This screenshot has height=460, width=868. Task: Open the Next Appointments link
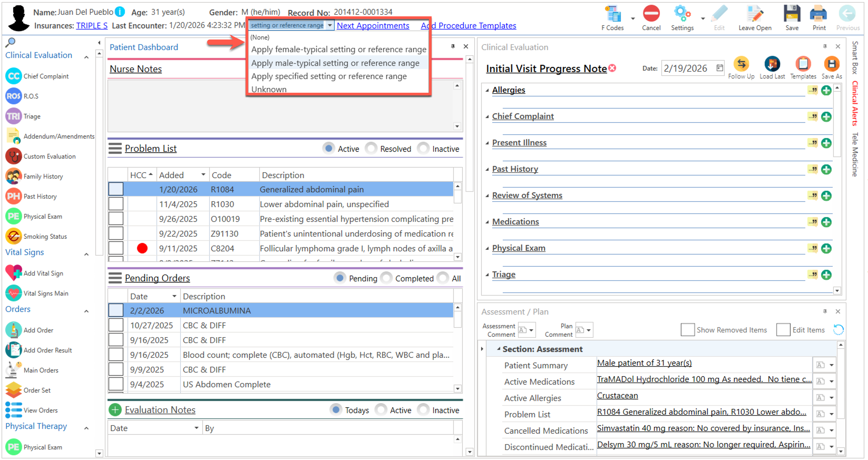[373, 26]
